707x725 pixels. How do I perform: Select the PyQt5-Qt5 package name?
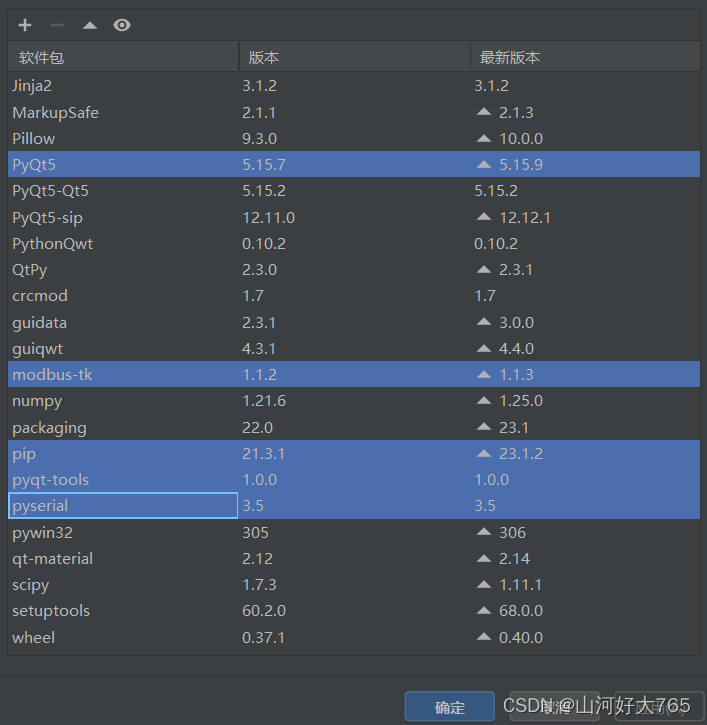tap(50, 190)
